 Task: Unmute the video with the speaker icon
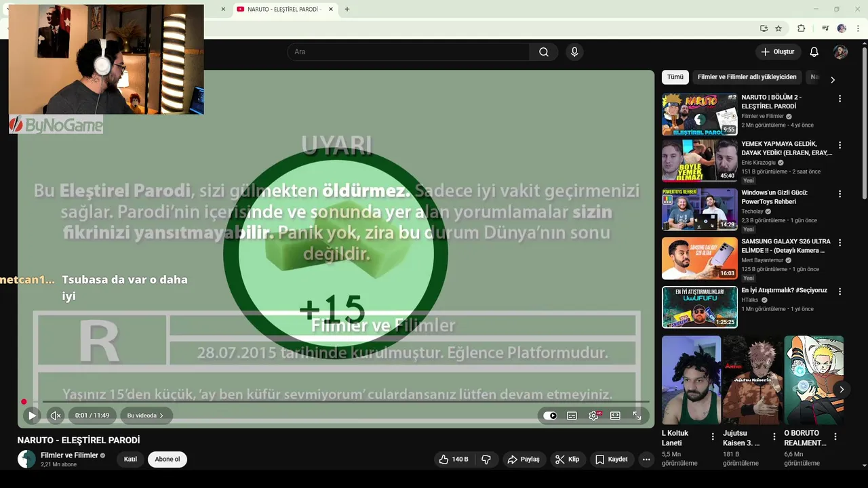coord(56,415)
